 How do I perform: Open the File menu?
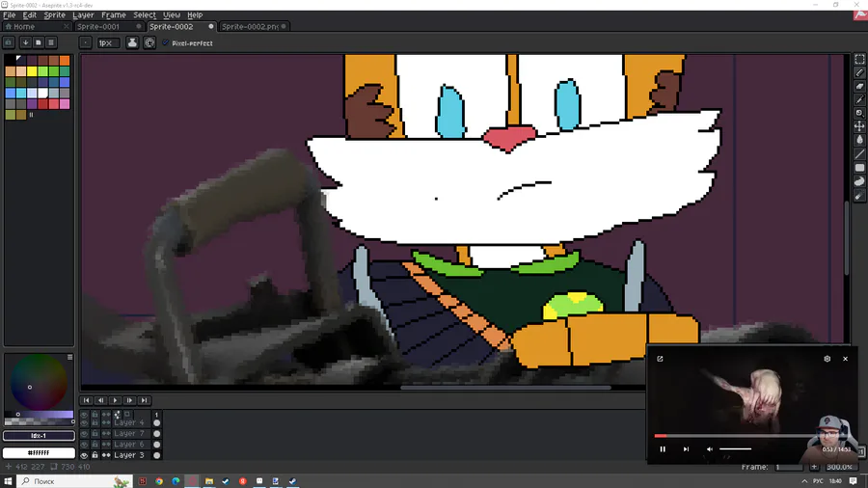pos(10,14)
